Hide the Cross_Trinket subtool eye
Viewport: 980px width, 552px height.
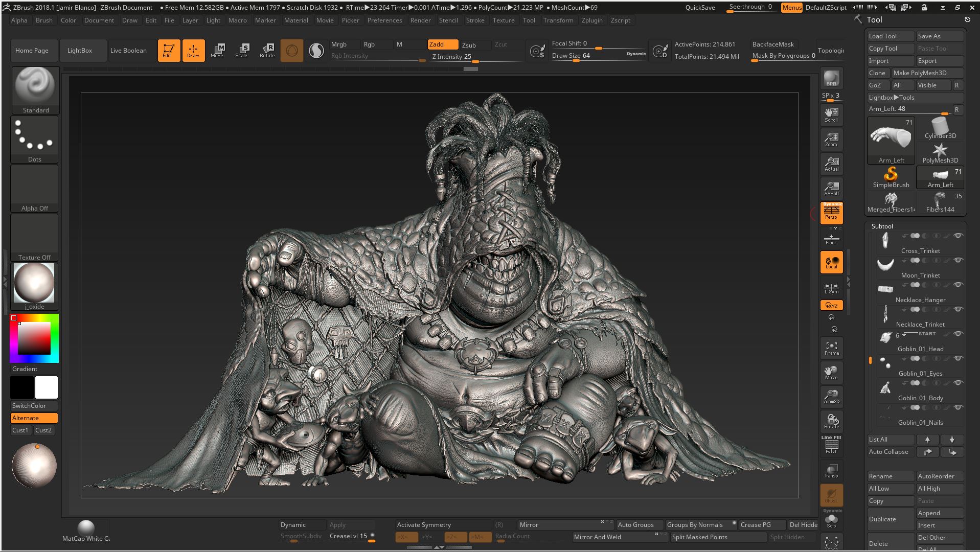[958, 236]
